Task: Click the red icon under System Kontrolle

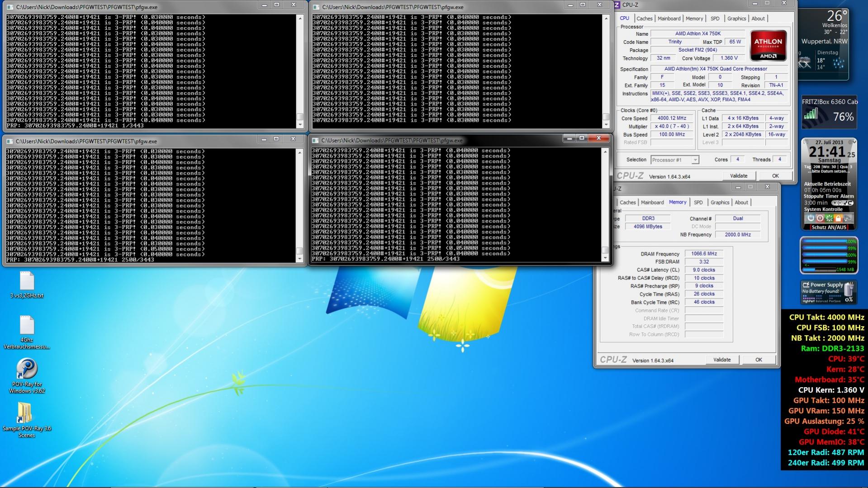Action: 820,218
